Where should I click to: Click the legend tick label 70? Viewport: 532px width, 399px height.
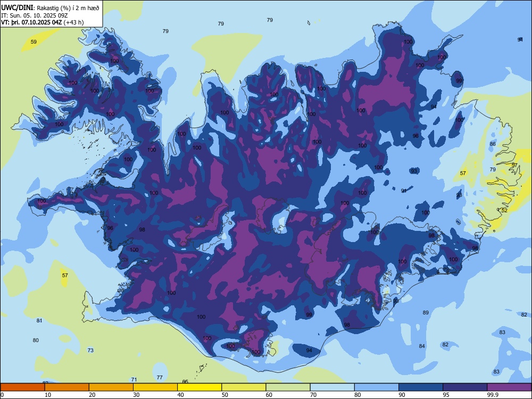(313, 395)
